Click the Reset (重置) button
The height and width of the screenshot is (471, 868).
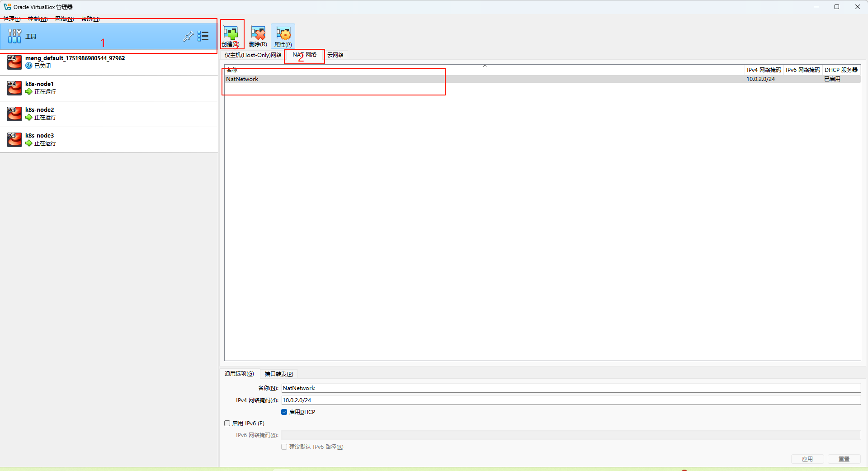pos(844,459)
